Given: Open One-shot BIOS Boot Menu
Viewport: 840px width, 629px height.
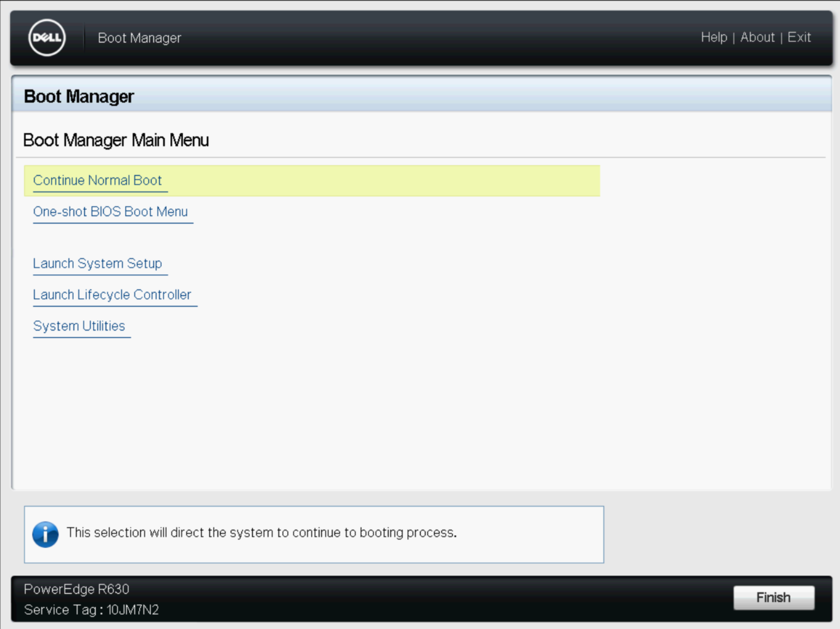Looking at the screenshot, I should pyautogui.click(x=110, y=212).
